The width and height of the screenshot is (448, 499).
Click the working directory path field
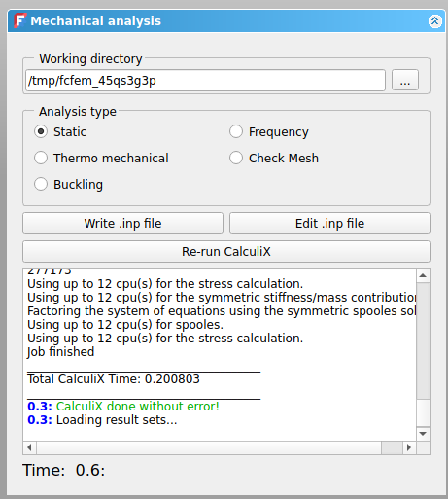pos(205,80)
